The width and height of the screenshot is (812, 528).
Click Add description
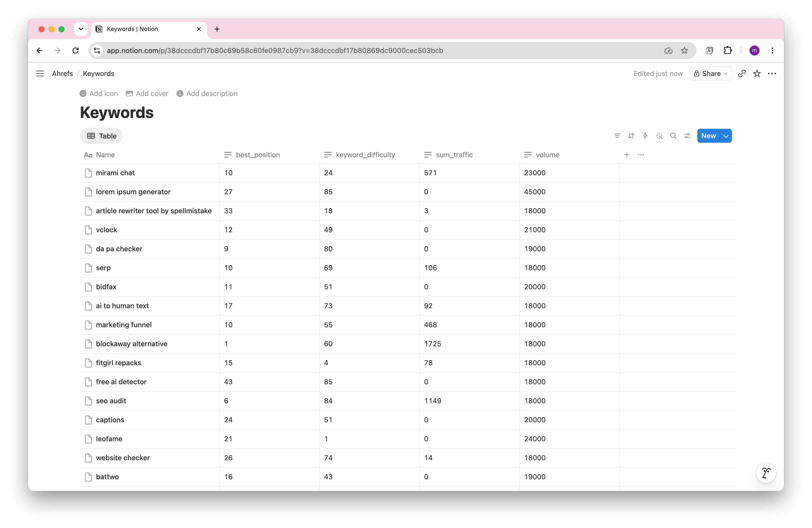pyautogui.click(x=207, y=94)
